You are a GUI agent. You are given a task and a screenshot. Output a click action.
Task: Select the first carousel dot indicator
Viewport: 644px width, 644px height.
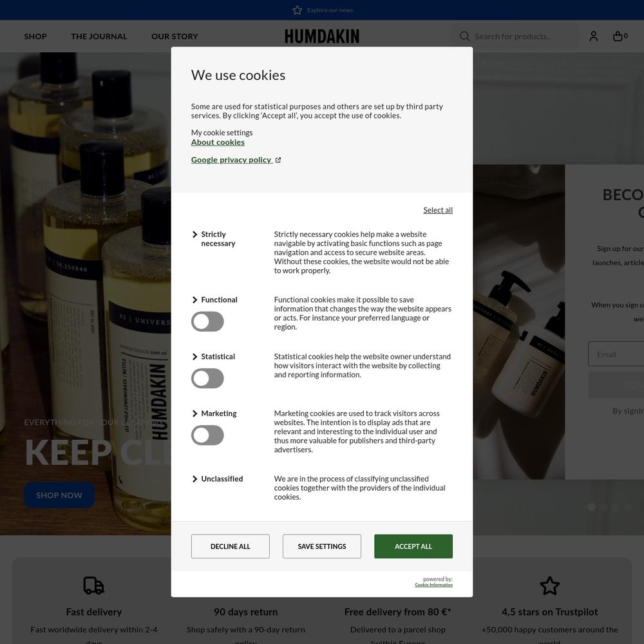[591, 507]
